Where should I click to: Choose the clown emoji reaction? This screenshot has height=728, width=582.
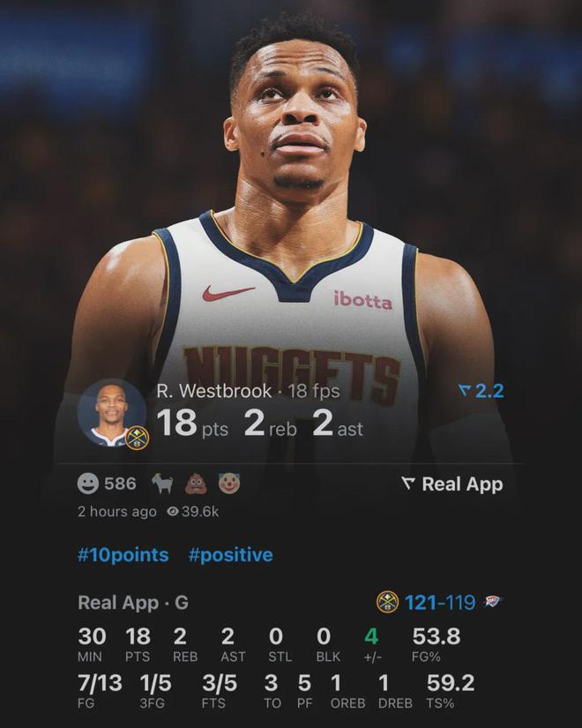point(229,484)
